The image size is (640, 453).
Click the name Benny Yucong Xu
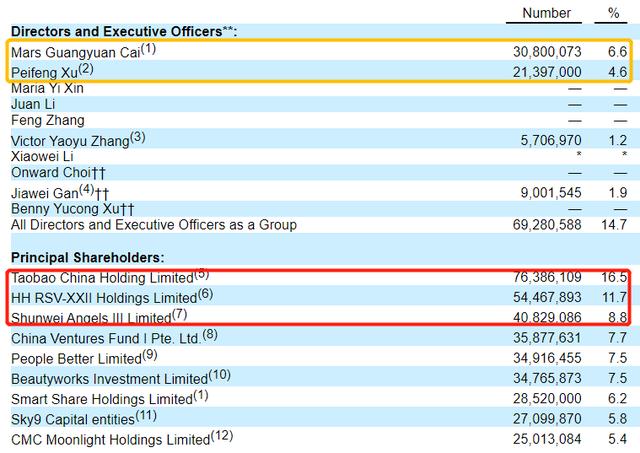pyautogui.click(x=65, y=209)
